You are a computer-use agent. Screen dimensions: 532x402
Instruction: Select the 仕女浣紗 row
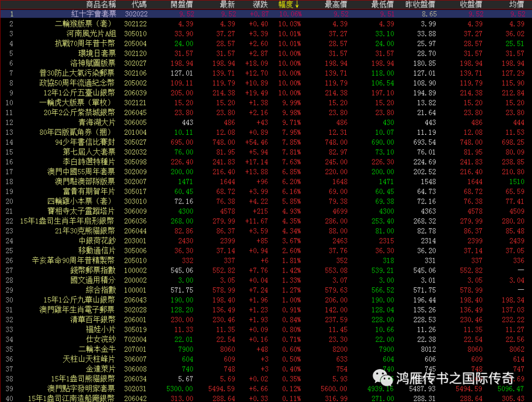pos(266,340)
